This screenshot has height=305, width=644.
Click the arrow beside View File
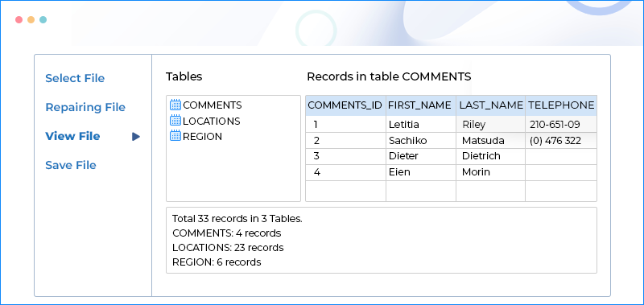[136, 137]
